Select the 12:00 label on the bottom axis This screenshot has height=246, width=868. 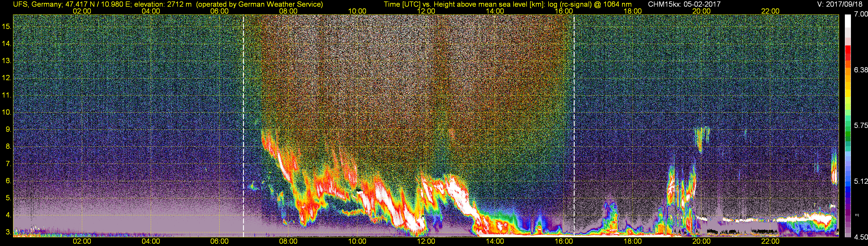[x=426, y=241]
